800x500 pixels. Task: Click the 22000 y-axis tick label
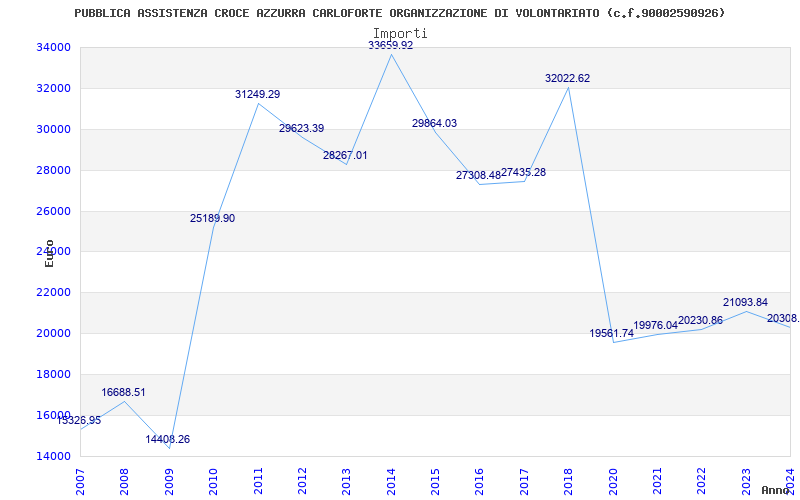tap(53, 292)
